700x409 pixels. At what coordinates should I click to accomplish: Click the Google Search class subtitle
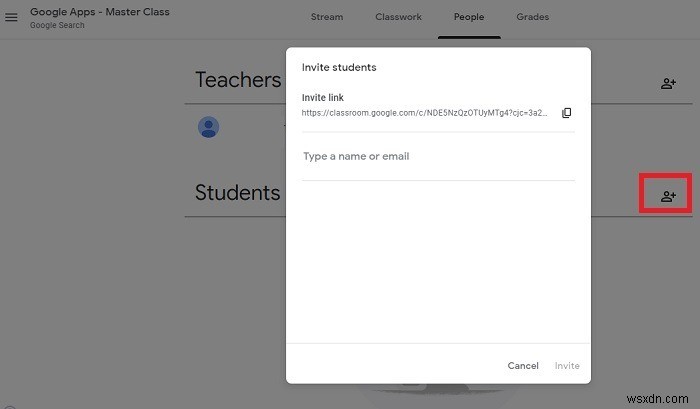(x=57, y=25)
